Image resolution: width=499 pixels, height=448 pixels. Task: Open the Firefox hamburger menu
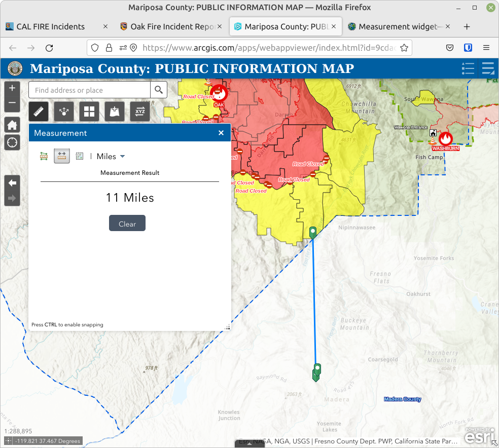click(x=486, y=48)
